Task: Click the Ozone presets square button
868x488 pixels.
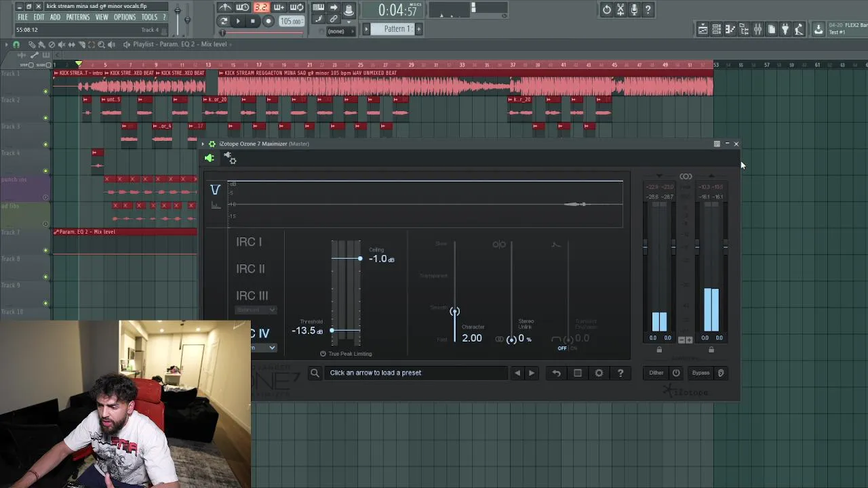Action: tap(578, 373)
